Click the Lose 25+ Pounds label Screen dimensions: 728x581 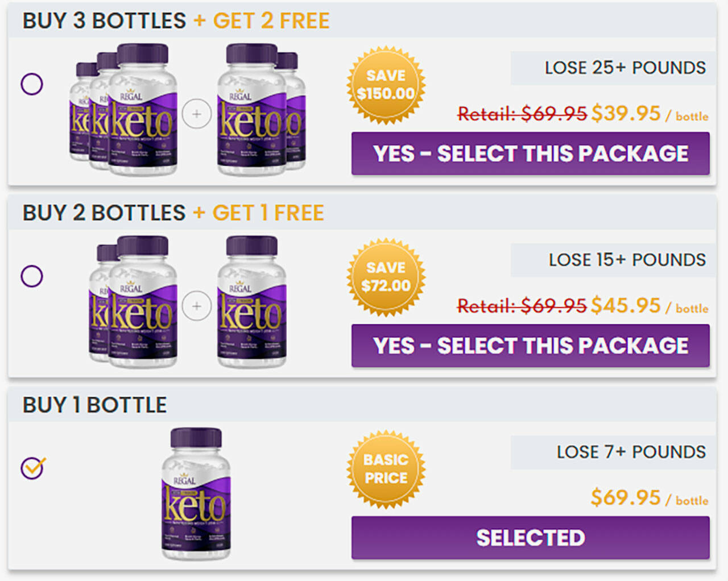click(x=624, y=68)
